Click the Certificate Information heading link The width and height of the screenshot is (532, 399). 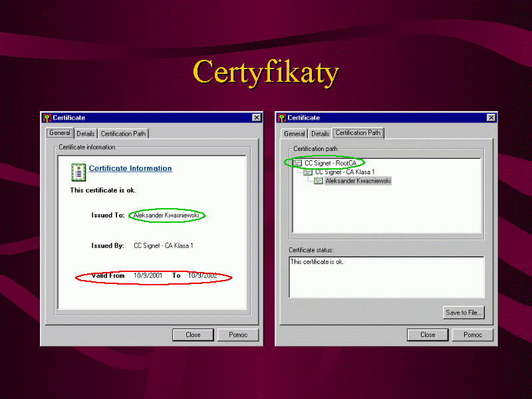point(130,168)
